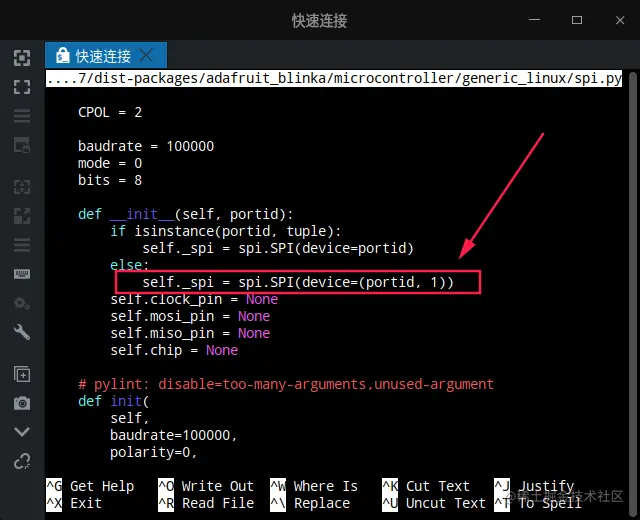Click the ^\ Replace shortcut
Viewport: 640px width, 520px height.
point(310,503)
